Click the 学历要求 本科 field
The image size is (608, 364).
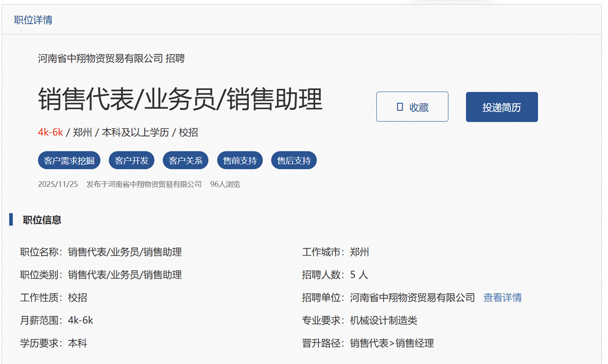click(54, 344)
